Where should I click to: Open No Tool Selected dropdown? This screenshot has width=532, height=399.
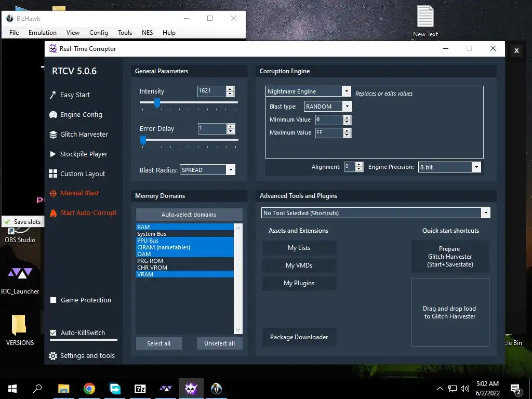[486, 213]
